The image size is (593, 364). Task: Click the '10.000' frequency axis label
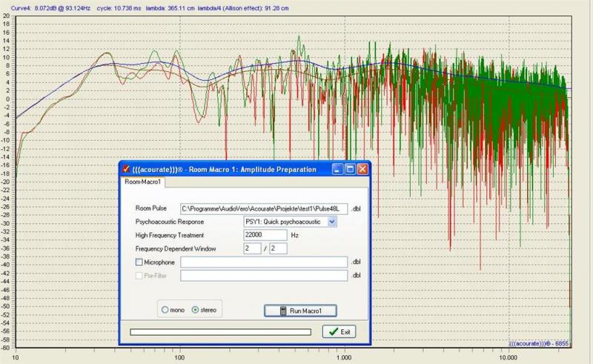tap(508, 357)
